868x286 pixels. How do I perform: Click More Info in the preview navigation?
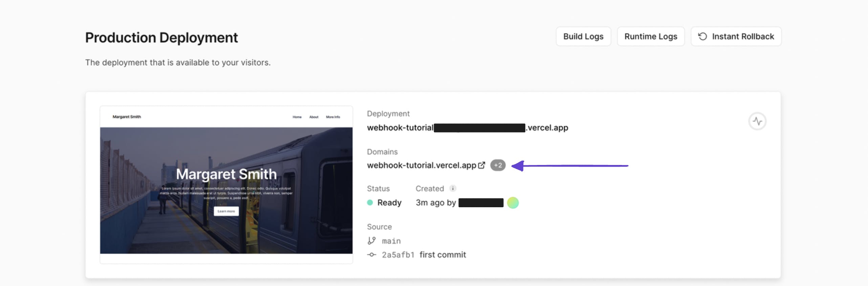[x=333, y=117]
